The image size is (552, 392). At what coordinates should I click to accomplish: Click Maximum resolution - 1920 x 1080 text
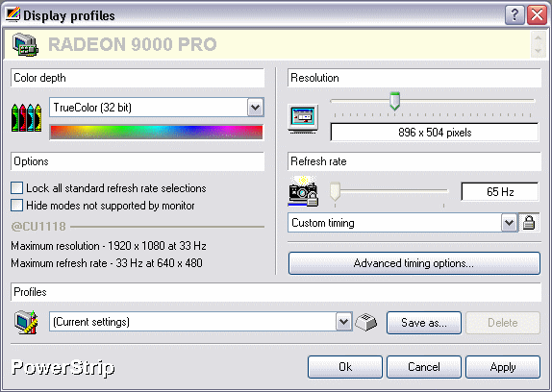109,246
